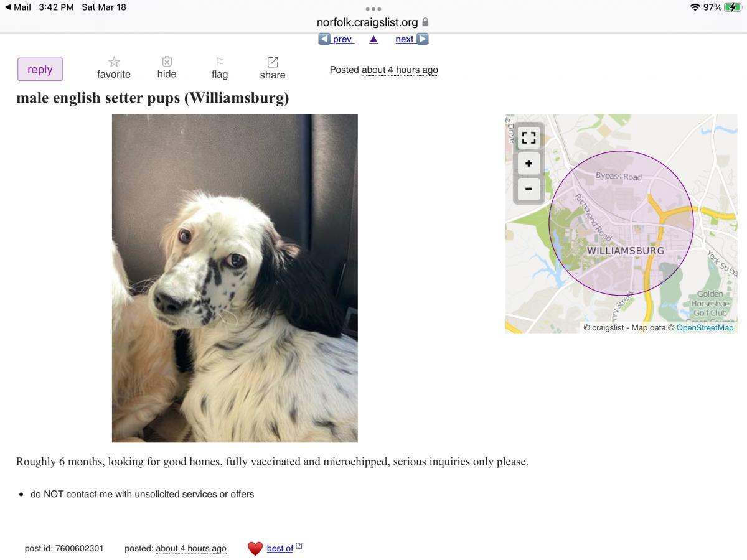Open the best of link
Screen dimensions: 747x560
click(280, 548)
